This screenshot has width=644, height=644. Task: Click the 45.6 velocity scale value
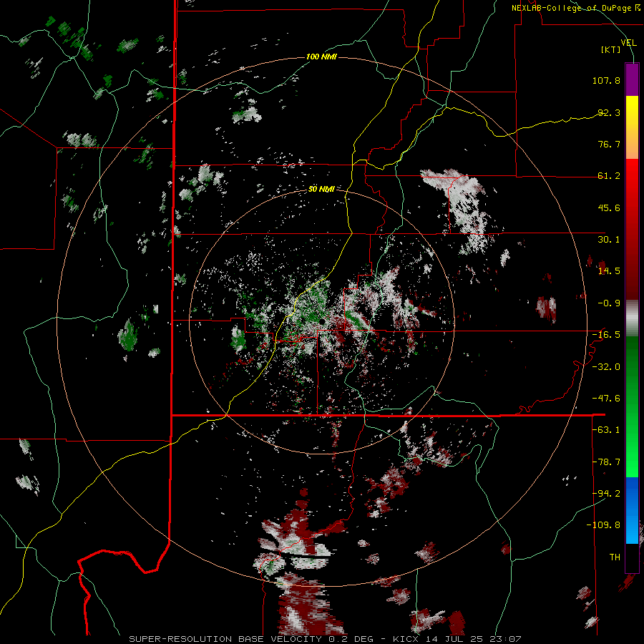click(x=609, y=208)
